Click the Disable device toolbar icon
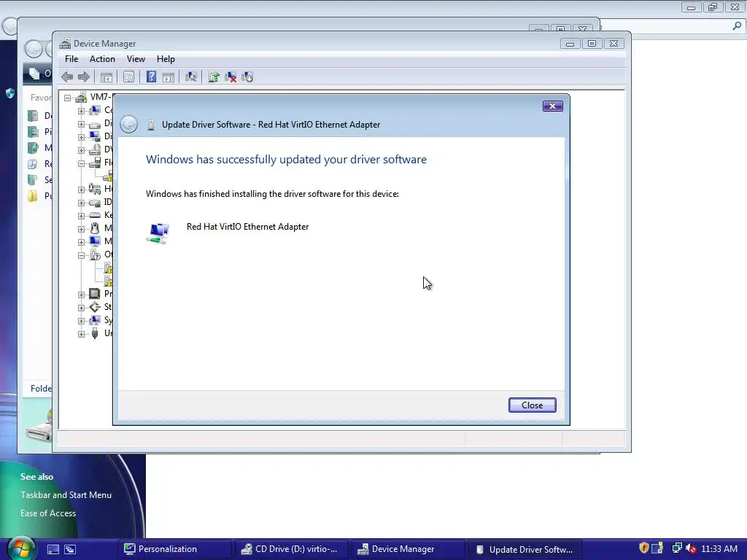Viewport: 747px width, 560px height. click(247, 77)
